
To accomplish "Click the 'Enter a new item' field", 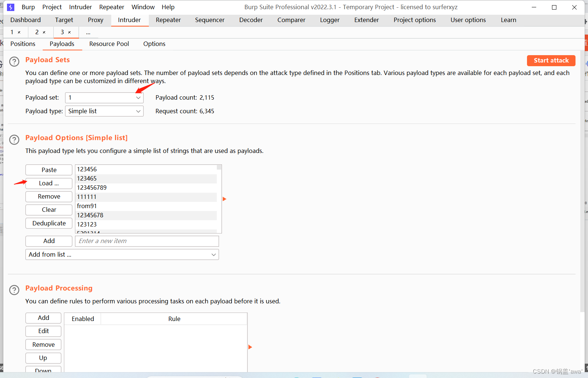I will 147,241.
